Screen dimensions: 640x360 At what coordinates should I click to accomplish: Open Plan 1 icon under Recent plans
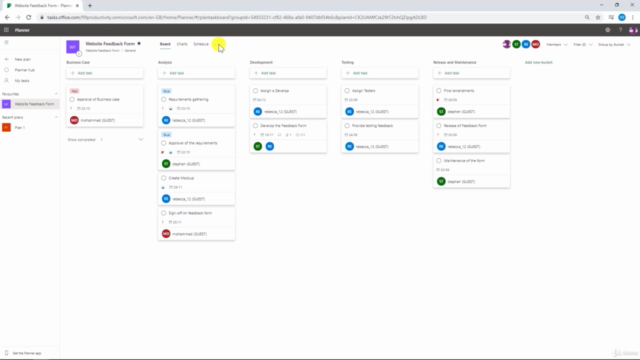click(6, 127)
